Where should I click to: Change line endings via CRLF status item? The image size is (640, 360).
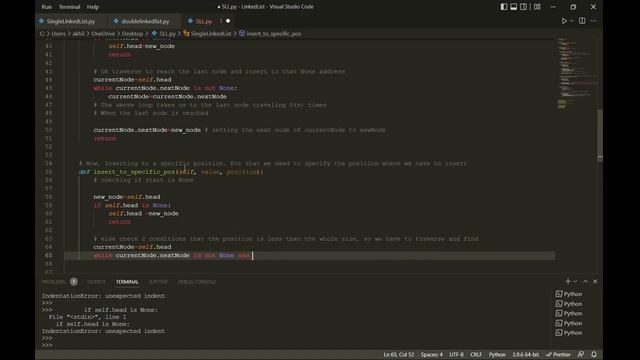tap(476, 355)
